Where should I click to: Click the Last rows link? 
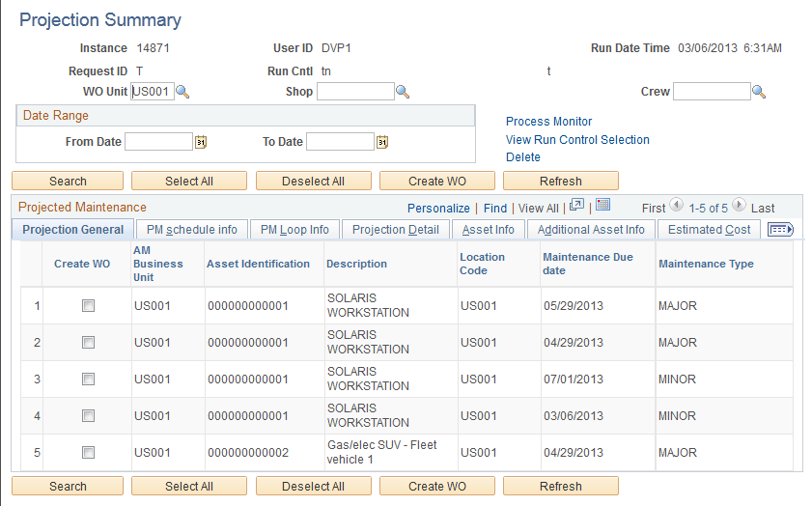tap(763, 209)
